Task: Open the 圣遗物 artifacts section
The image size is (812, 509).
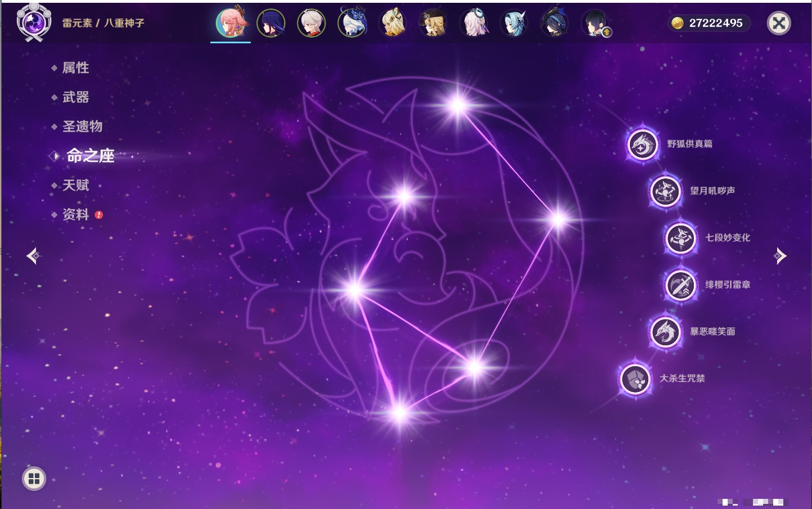Action: pyautogui.click(x=82, y=127)
